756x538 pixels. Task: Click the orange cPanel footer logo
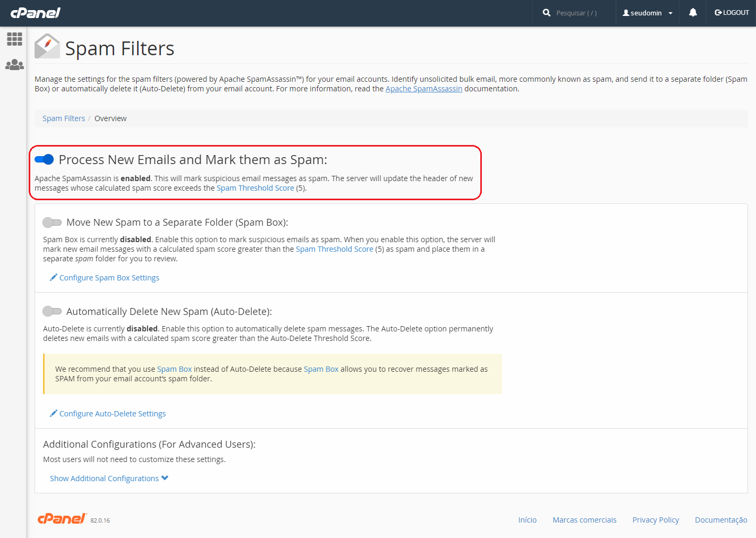[x=62, y=518]
